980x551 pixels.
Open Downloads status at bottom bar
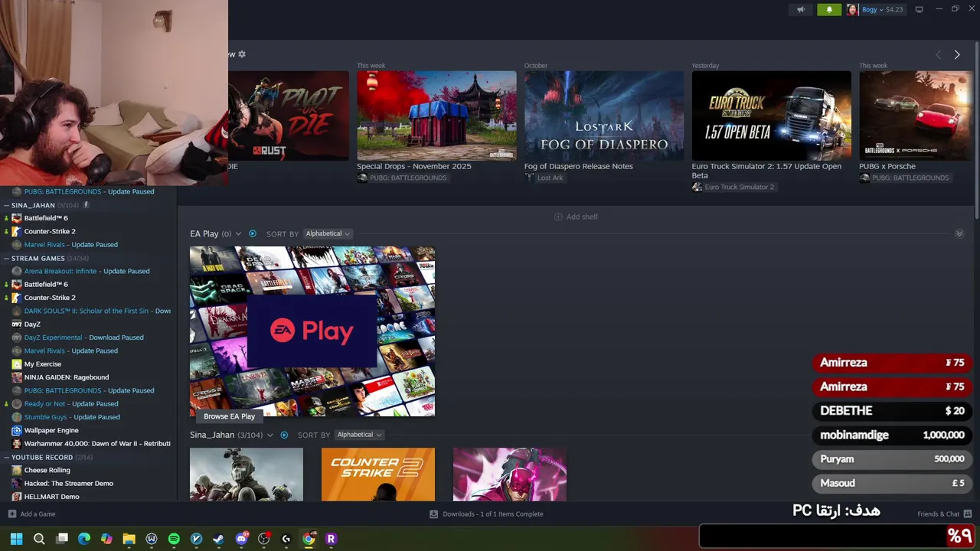click(487, 514)
